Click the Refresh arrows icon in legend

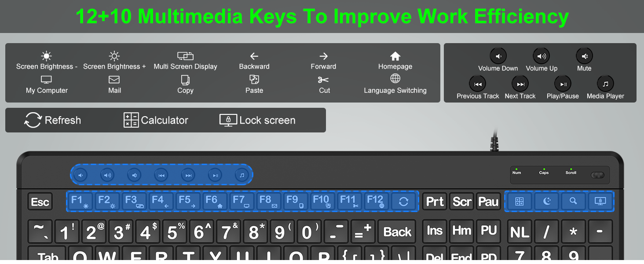pos(33,120)
